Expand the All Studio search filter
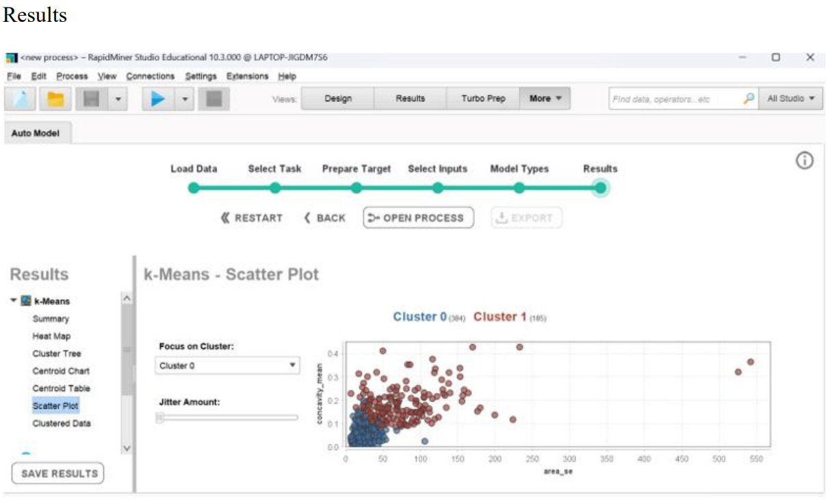This screenshot has width=828, height=504. pos(791,98)
